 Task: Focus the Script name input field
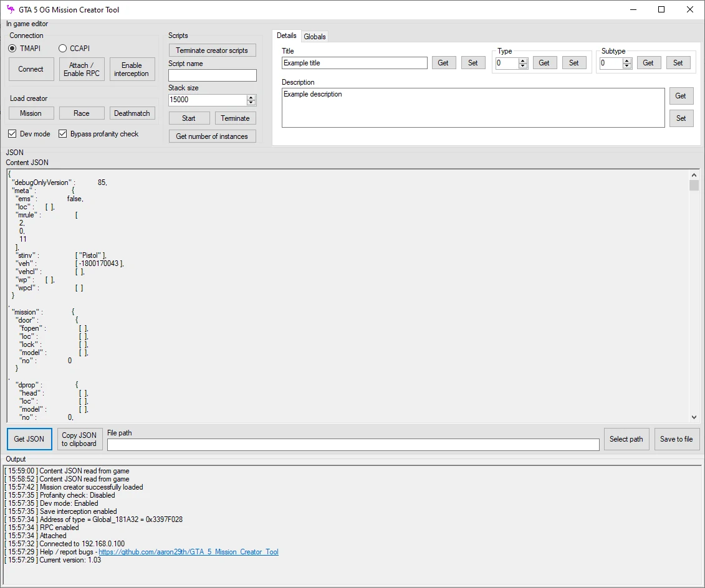click(x=212, y=75)
